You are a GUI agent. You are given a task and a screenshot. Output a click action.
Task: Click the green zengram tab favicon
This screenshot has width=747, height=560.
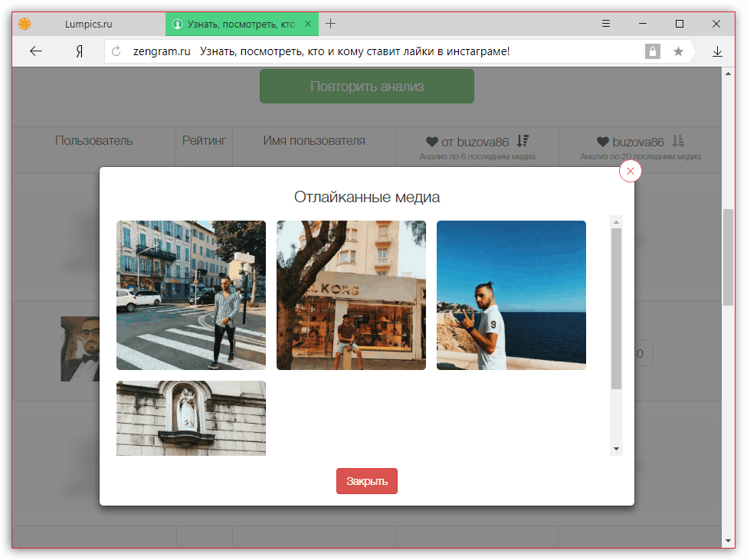point(177,24)
